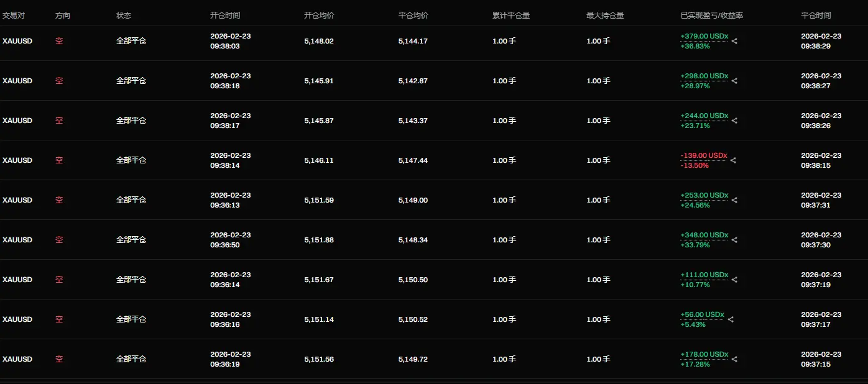Image resolution: width=868 pixels, height=384 pixels.
Task: Click the 交易对 column header
Action: coord(14,16)
